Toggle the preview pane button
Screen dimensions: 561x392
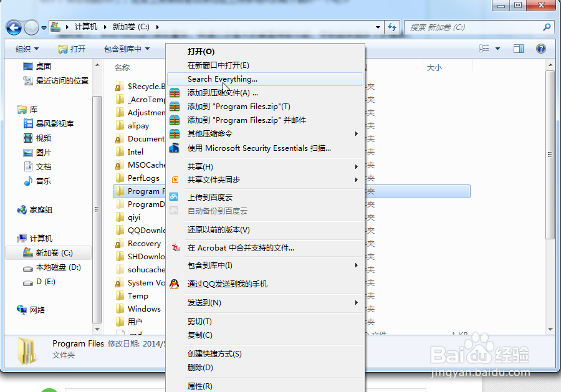point(519,49)
